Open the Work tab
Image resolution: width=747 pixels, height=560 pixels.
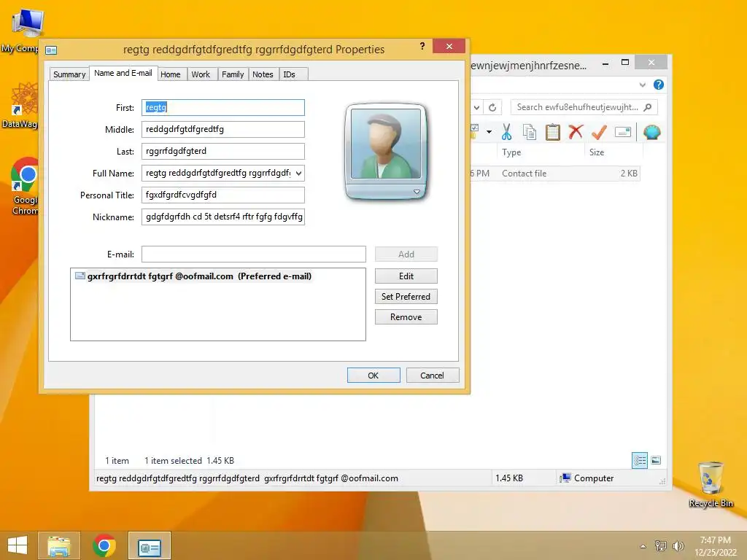(x=201, y=74)
